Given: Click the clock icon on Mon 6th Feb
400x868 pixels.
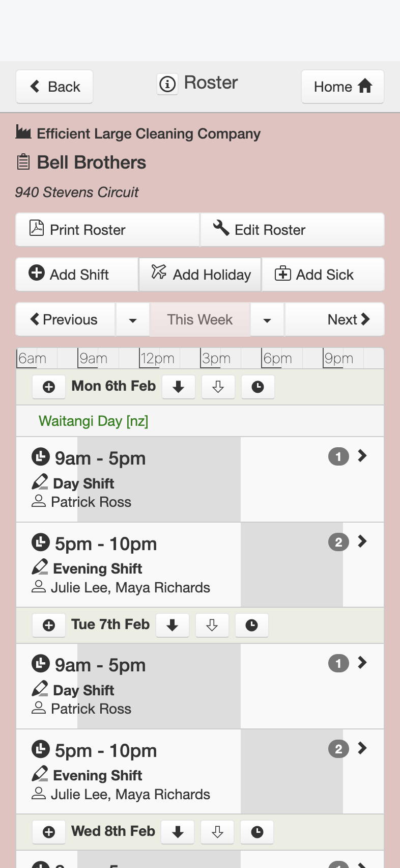Looking at the screenshot, I should (x=258, y=387).
